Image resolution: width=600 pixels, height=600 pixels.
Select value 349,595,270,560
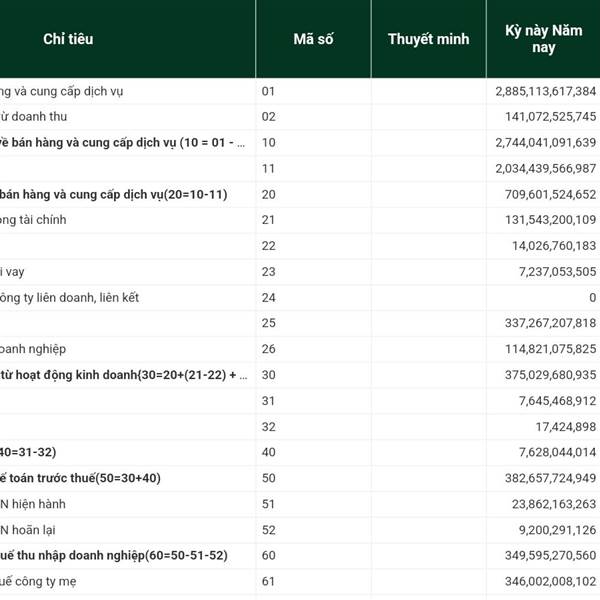(551, 555)
